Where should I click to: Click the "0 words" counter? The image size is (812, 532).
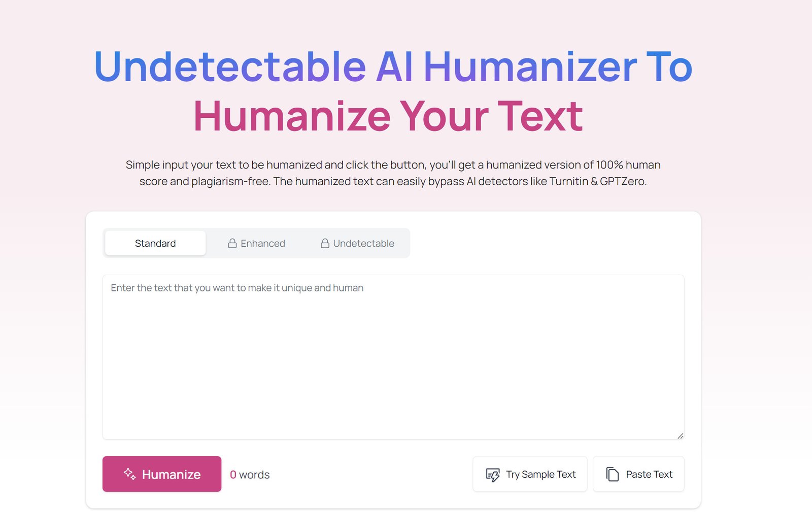250,475
